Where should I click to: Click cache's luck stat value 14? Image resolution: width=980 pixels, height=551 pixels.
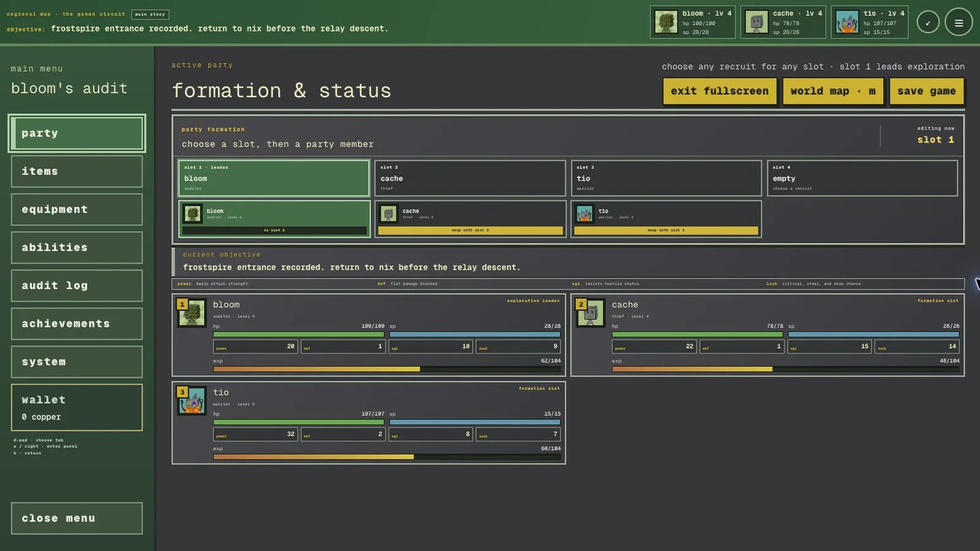[x=952, y=347]
